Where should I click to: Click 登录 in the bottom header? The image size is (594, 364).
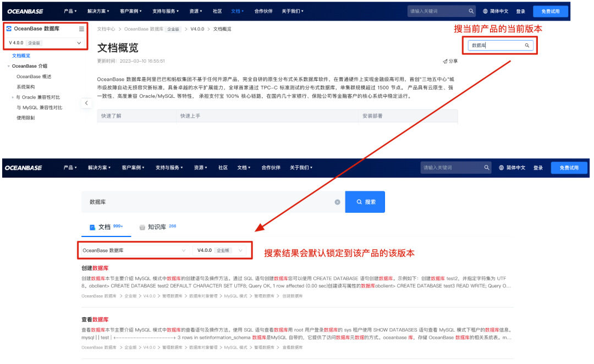538,168
